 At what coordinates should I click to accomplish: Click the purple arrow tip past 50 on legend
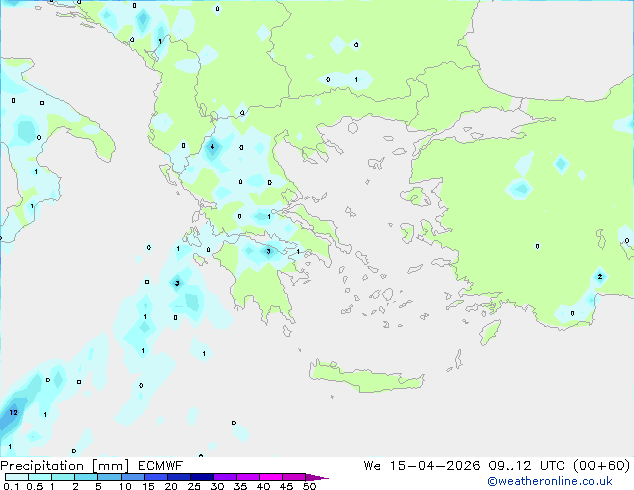click(317, 478)
